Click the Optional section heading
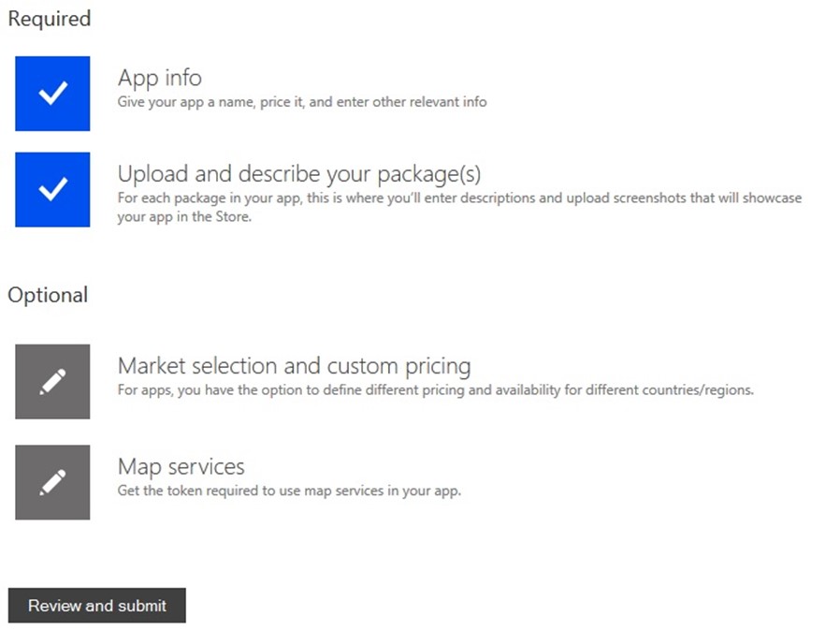The width and height of the screenshot is (840, 630). (x=48, y=295)
